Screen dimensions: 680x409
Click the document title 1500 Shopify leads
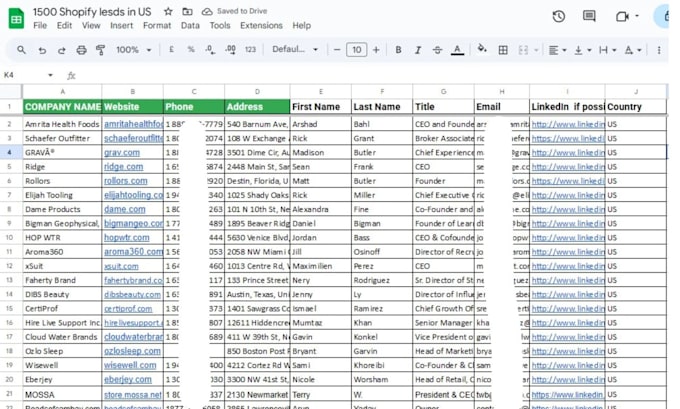tap(92, 12)
